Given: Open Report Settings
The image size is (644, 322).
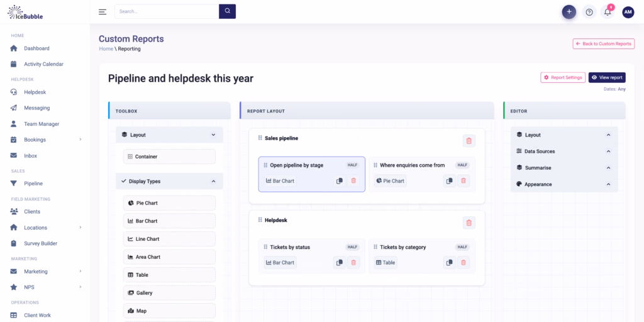Looking at the screenshot, I should 563,77.
